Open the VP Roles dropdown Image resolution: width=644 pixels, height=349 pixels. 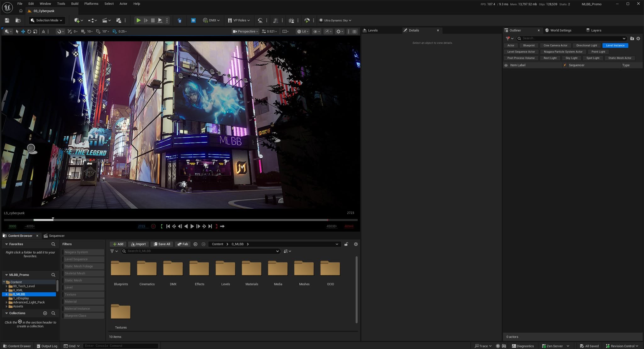(x=239, y=20)
